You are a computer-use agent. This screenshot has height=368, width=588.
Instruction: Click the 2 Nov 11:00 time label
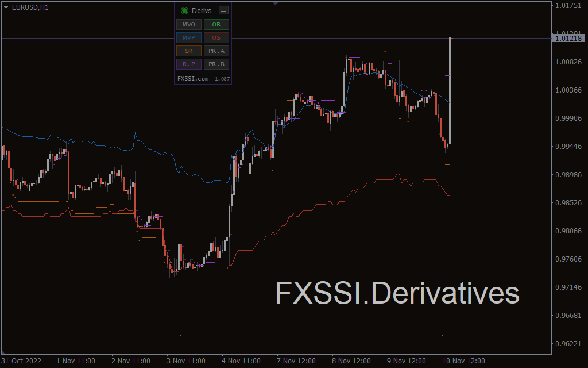click(x=131, y=361)
